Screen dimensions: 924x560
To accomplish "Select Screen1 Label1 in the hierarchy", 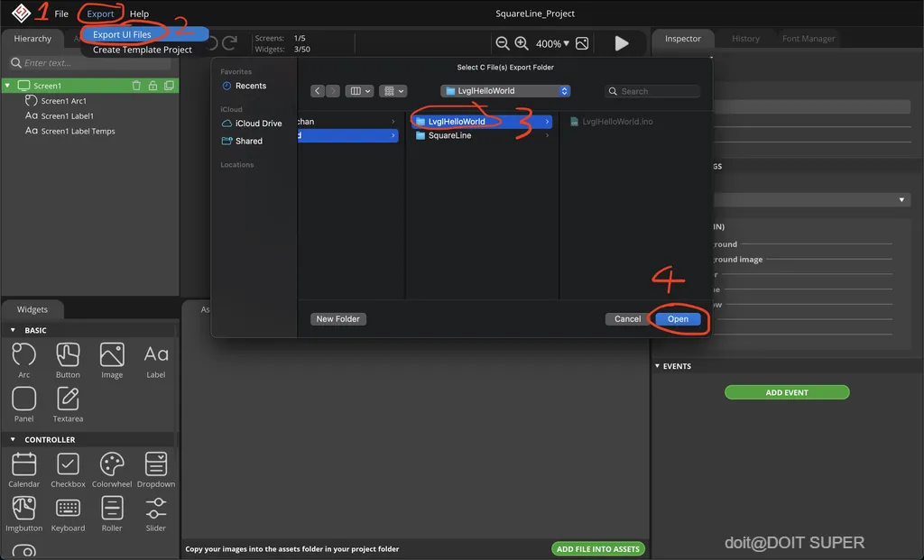I will point(67,116).
